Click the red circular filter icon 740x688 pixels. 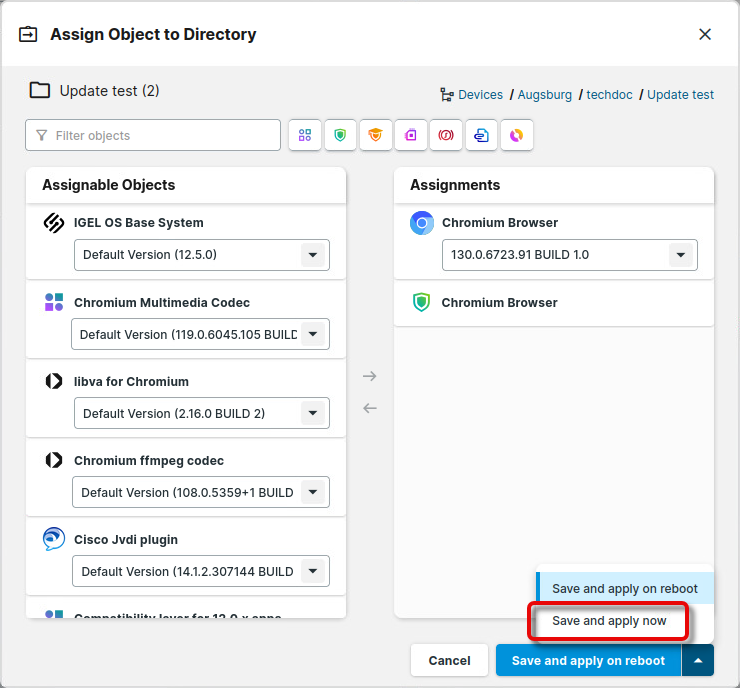(446, 135)
